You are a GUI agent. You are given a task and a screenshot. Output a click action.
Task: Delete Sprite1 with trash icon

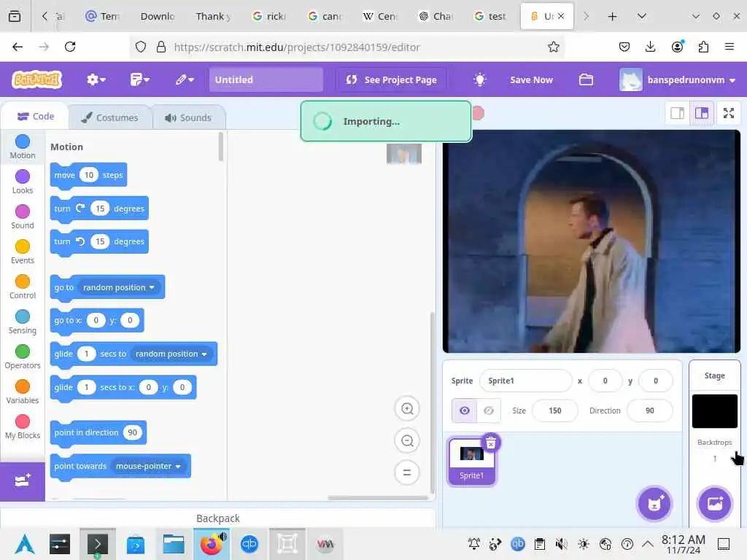pyautogui.click(x=491, y=443)
